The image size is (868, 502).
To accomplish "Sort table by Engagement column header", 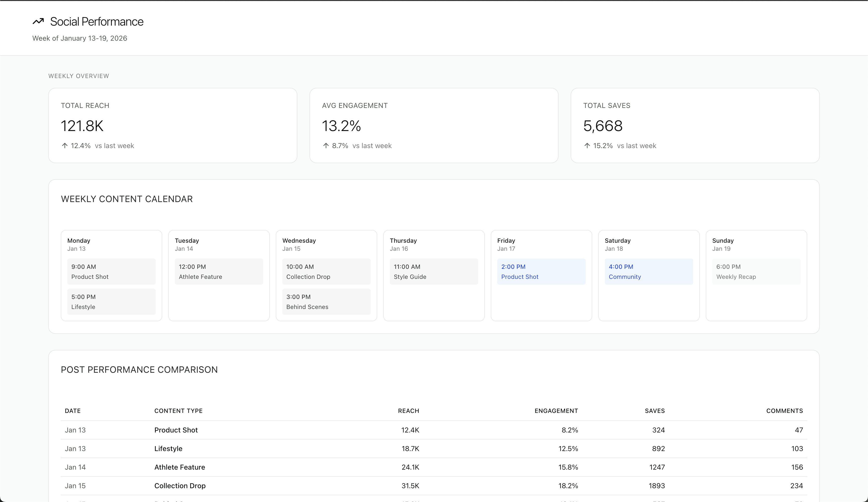I will 556,411.
